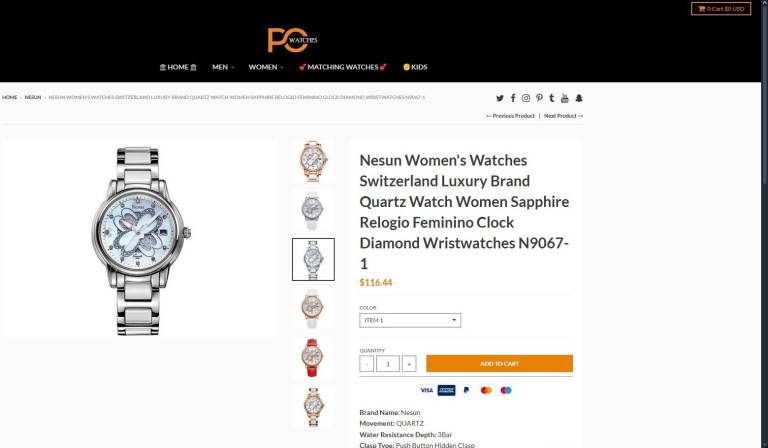Select the red strap watch thumbnail
This screenshot has width=768, height=448.
(313, 357)
